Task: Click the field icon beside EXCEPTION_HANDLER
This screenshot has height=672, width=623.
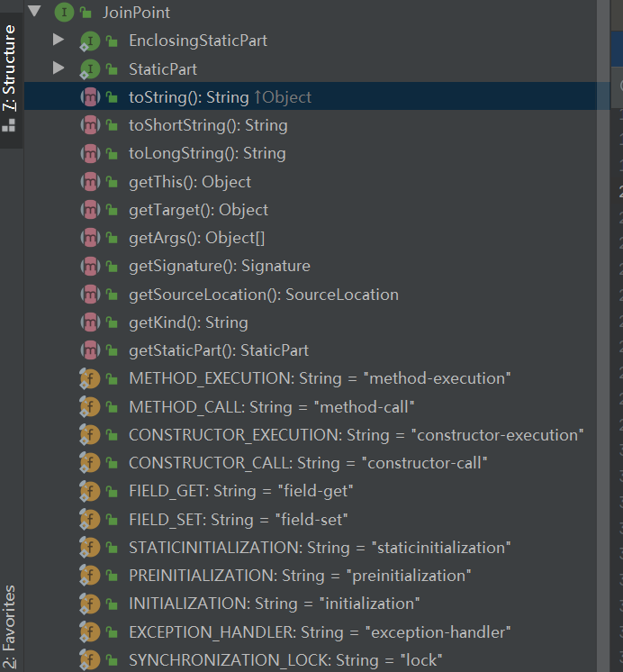Action: (x=90, y=632)
